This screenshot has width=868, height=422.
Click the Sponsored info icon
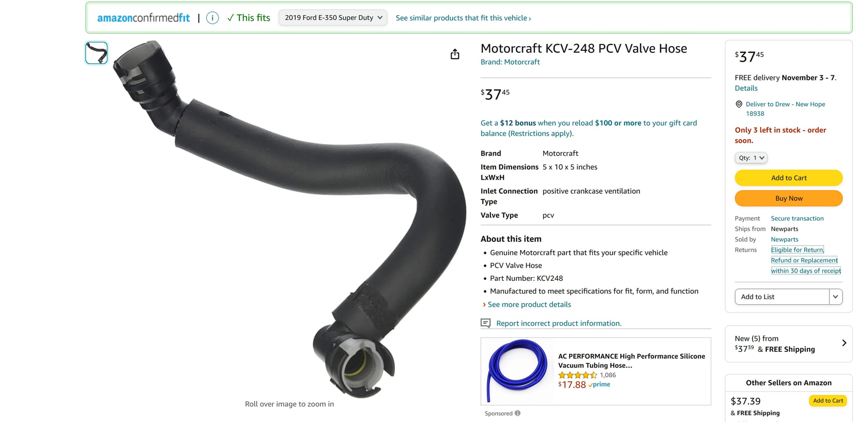[518, 413]
